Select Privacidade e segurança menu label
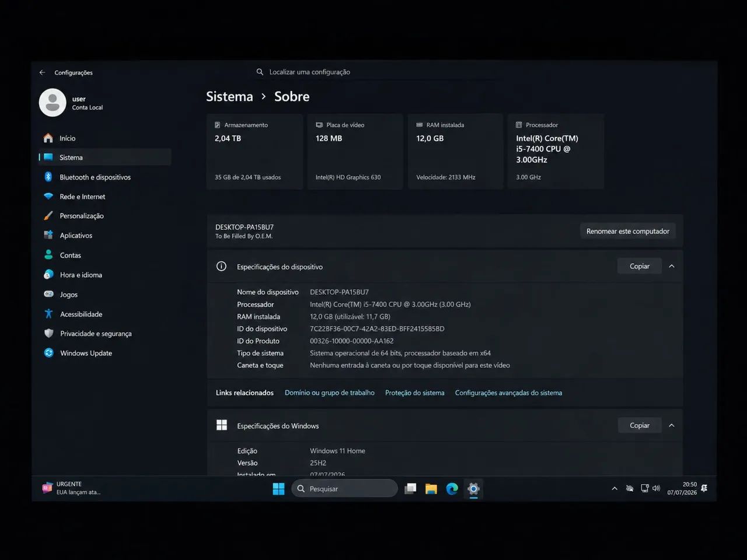 point(96,334)
